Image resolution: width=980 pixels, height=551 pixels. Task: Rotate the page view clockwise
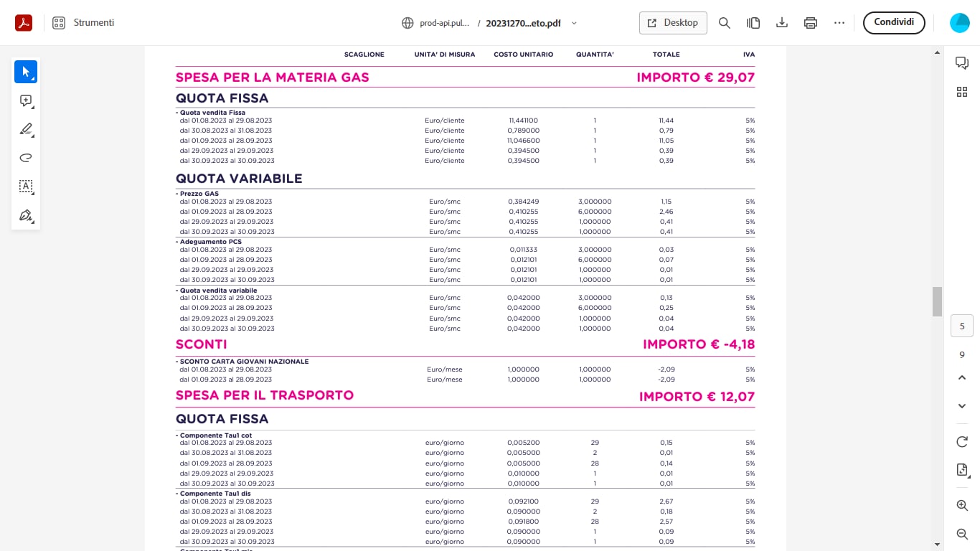tap(962, 442)
